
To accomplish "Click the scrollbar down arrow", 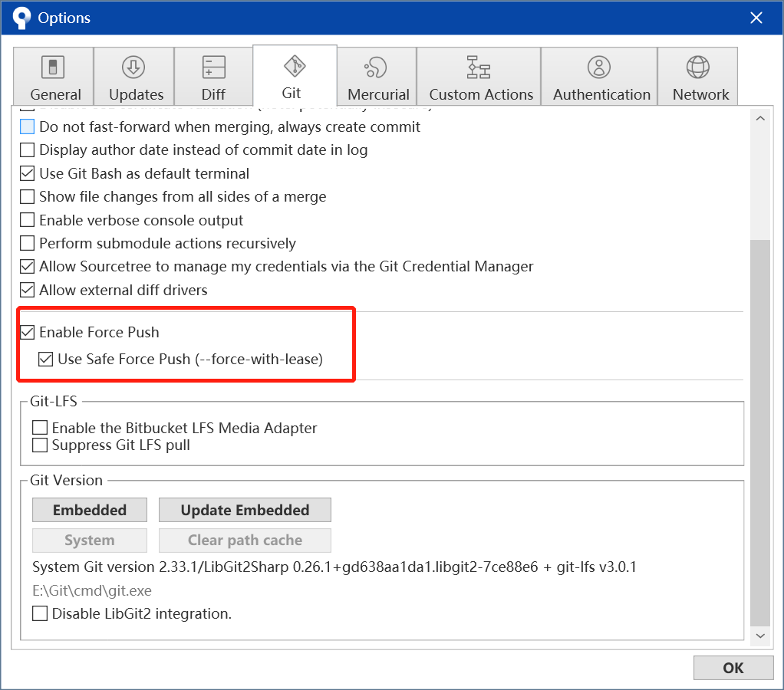I will coord(760,636).
